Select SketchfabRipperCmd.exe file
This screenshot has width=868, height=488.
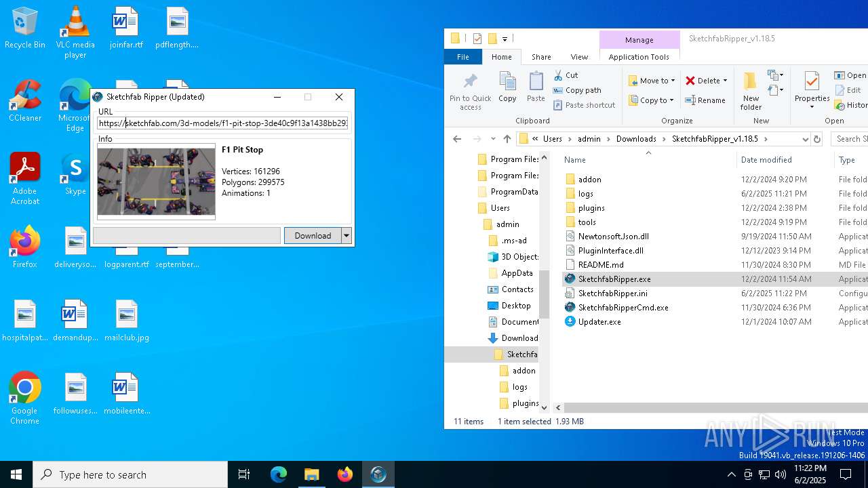point(623,308)
